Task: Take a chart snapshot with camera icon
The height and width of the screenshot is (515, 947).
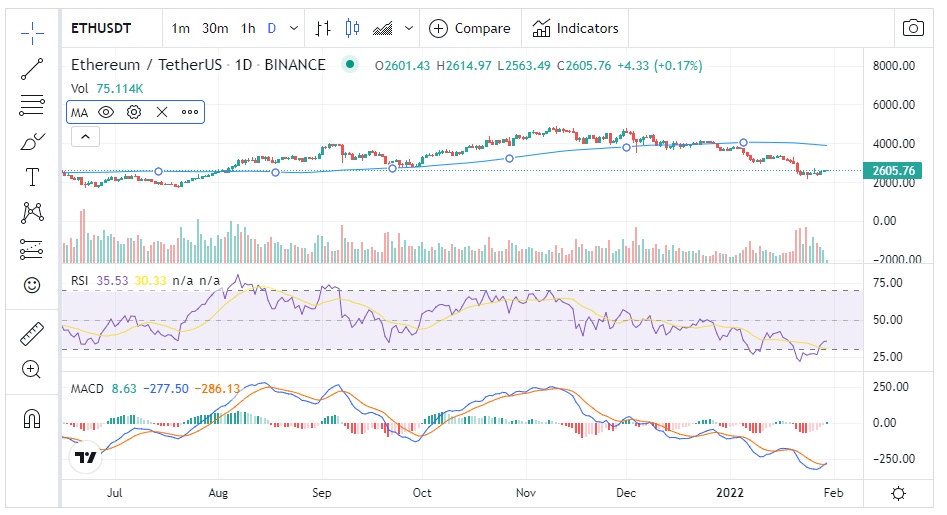Action: 913,28
